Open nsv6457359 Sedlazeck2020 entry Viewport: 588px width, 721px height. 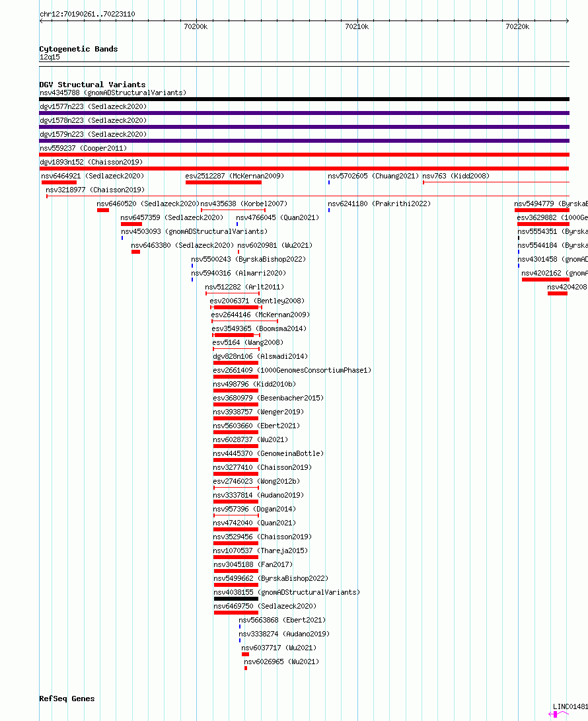click(x=172, y=217)
